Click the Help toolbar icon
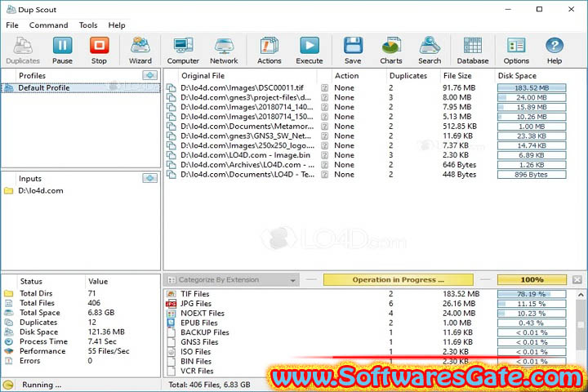This screenshot has width=588, height=392. pyautogui.click(x=555, y=51)
